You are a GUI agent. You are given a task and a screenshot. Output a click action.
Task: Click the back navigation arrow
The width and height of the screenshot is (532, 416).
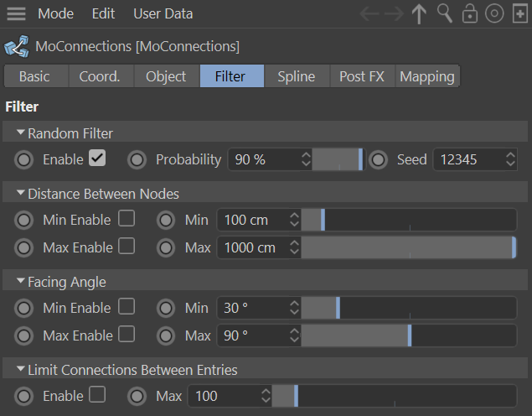coord(371,14)
